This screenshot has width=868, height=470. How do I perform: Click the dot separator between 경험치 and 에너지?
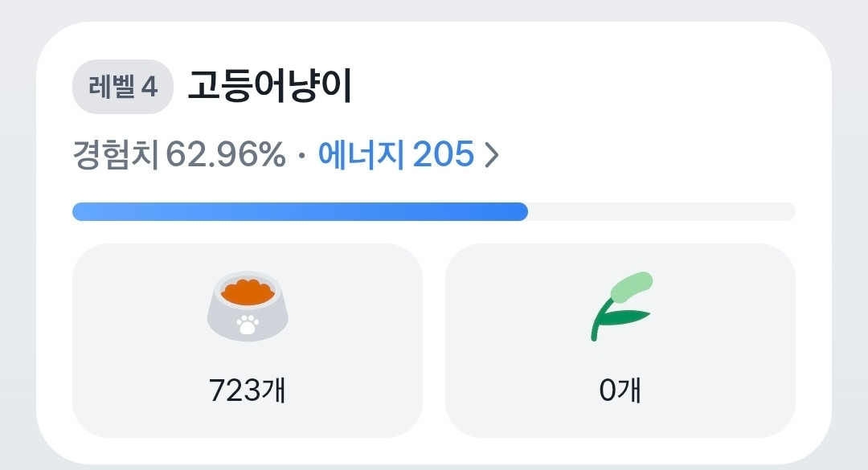[301, 156]
